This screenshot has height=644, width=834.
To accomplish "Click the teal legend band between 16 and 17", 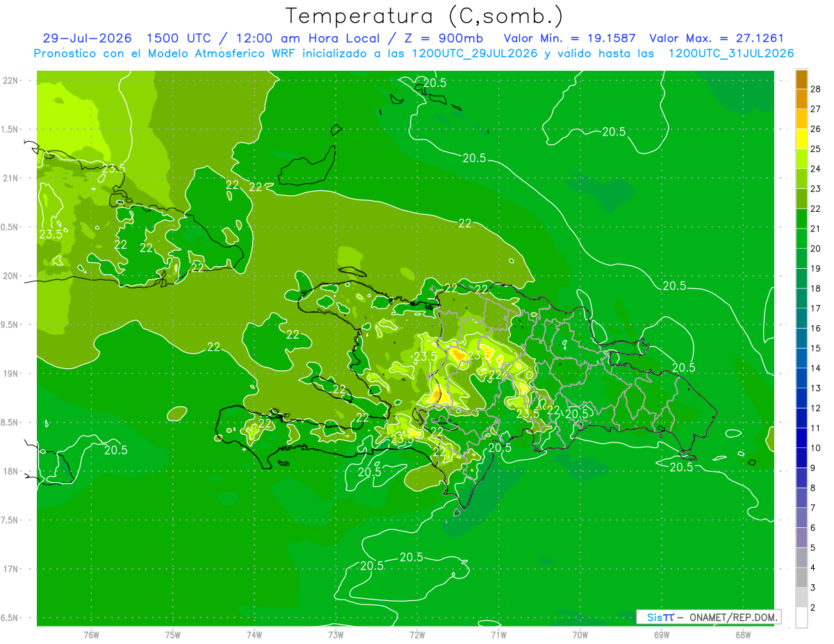I will tap(801, 319).
